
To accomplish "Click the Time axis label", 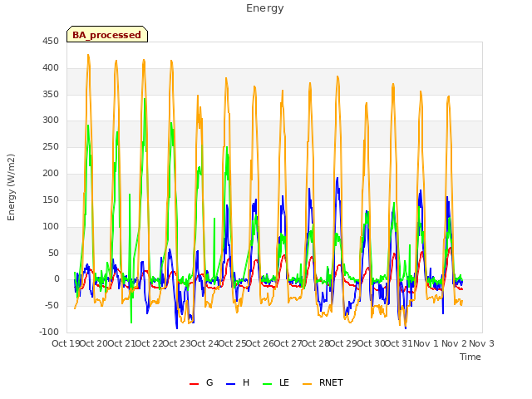I will (x=470, y=357).
